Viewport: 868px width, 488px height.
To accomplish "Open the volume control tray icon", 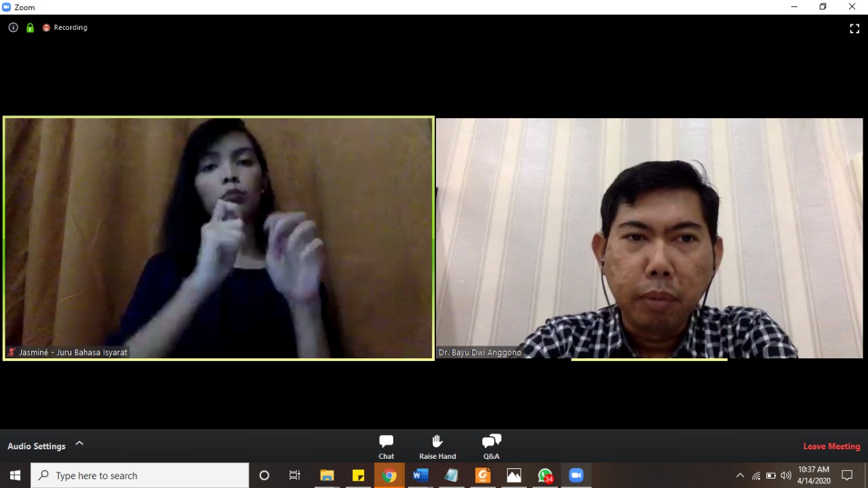I will (786, 476).
